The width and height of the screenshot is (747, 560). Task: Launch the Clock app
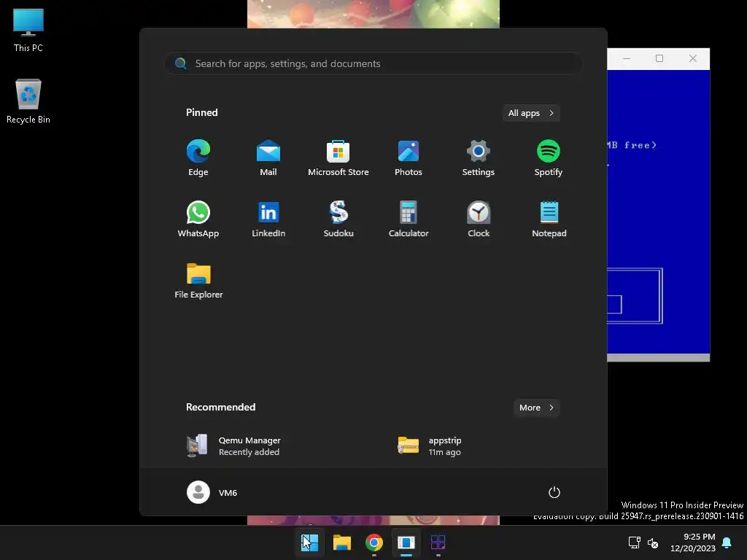(x=479, y=219)
